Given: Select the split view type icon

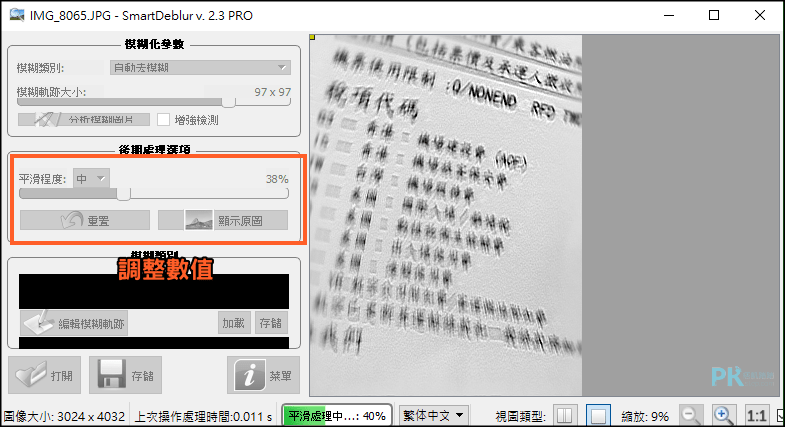Looking at the screenshot, I should (x=564, y=415).
